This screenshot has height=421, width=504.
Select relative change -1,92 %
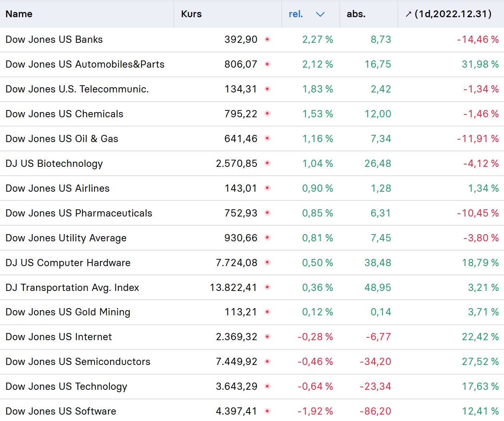click(x=315, y=411)
